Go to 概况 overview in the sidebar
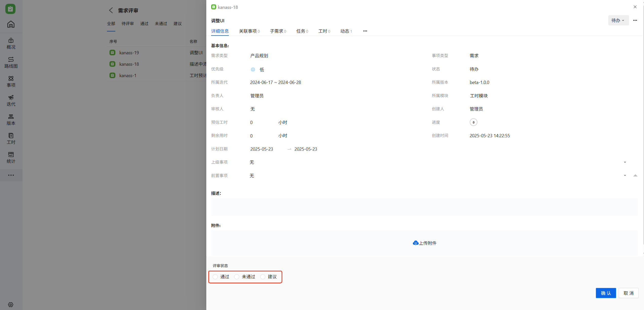 (11, 43)
